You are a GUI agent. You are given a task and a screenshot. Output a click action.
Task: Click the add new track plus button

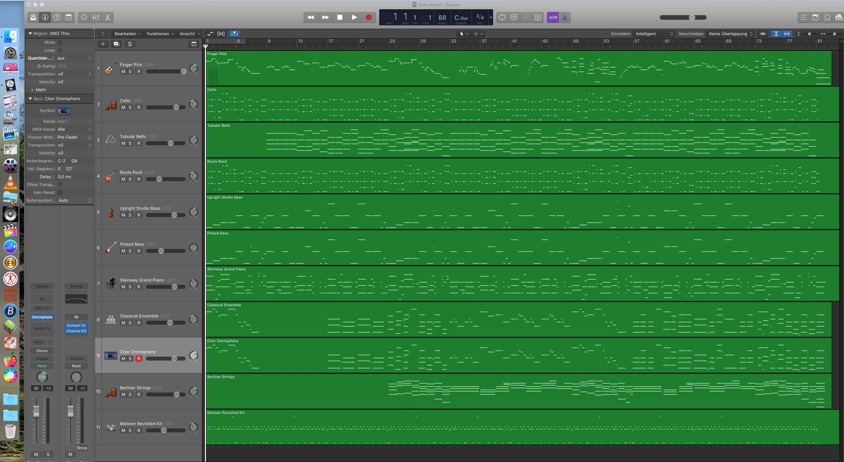point(103,44)
